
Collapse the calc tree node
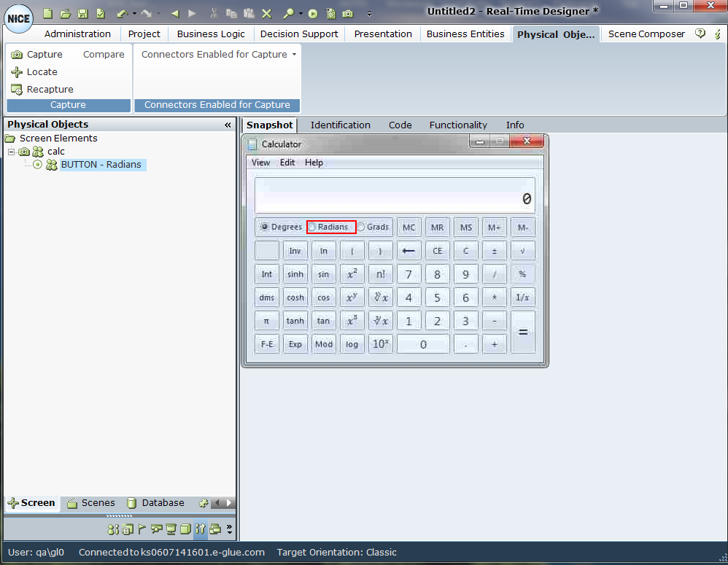[x=12, y=152]
